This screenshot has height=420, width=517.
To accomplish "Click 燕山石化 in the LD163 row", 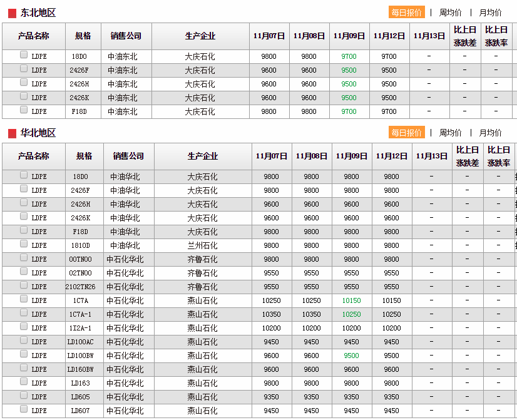I will pos(202,383).
